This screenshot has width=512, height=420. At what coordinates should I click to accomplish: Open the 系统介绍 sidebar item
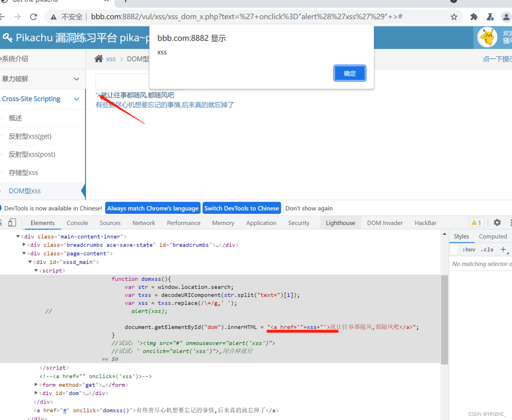tap(43, 59)
